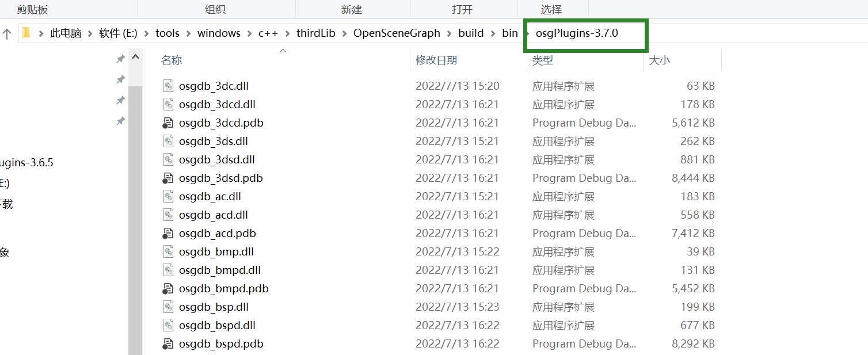This screenshot has height=355, width=868.
Task: Expand the chevron after 软件 (E:) in path
Action: [147, 33]
